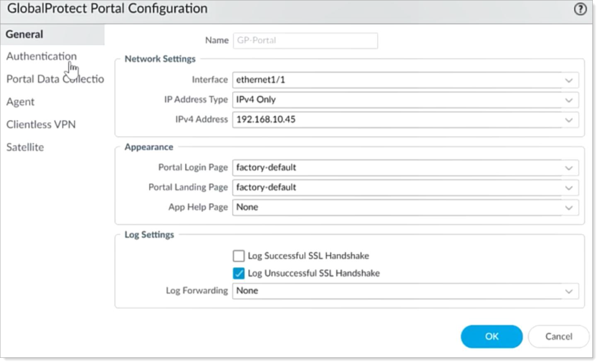
Task: Open the IPv4 Address dropdown arrow
Action: tap(569, 120)
